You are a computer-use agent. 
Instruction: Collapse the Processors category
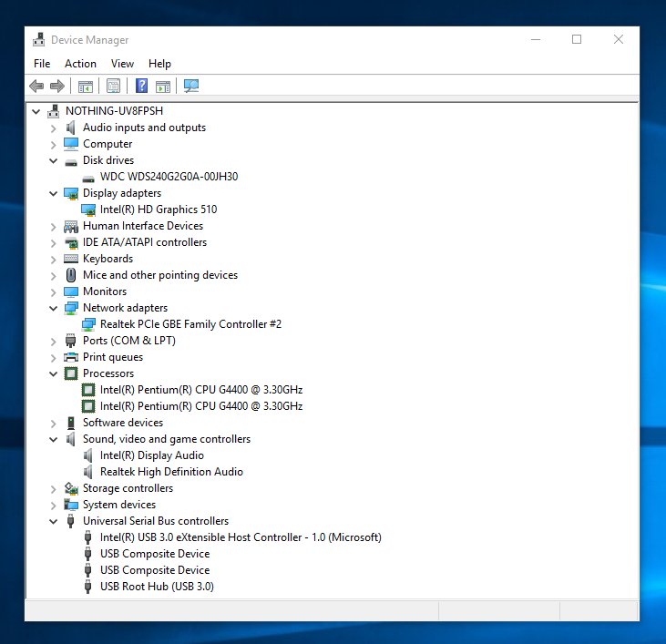coord(54,373)
